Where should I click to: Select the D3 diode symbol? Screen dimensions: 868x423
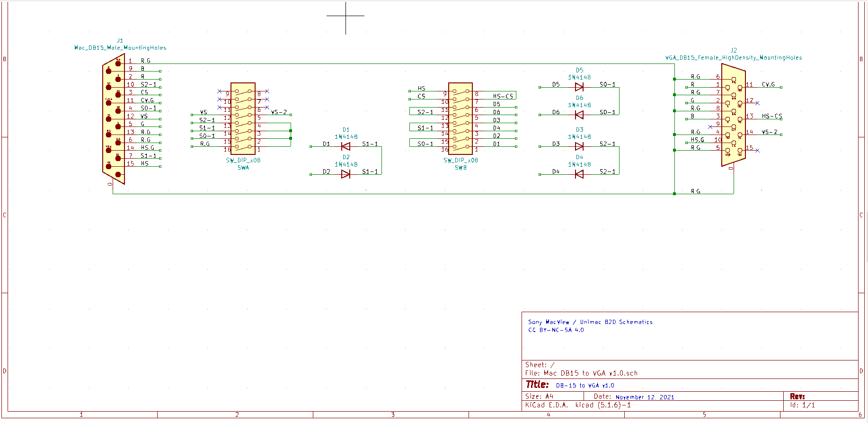tap(579, 146)
